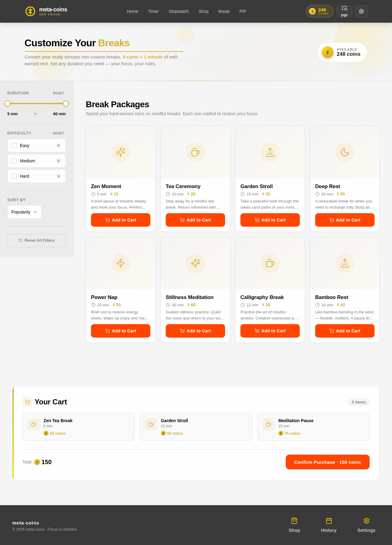Reset the Duration filter
Image resolution: width=392 pixels, height=545 pixels.
coord(58,93)
